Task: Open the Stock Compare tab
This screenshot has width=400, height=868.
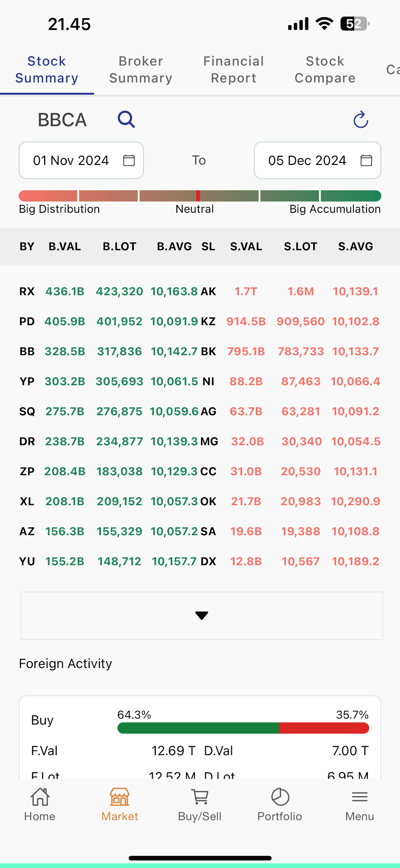Action: click(325, 69)
